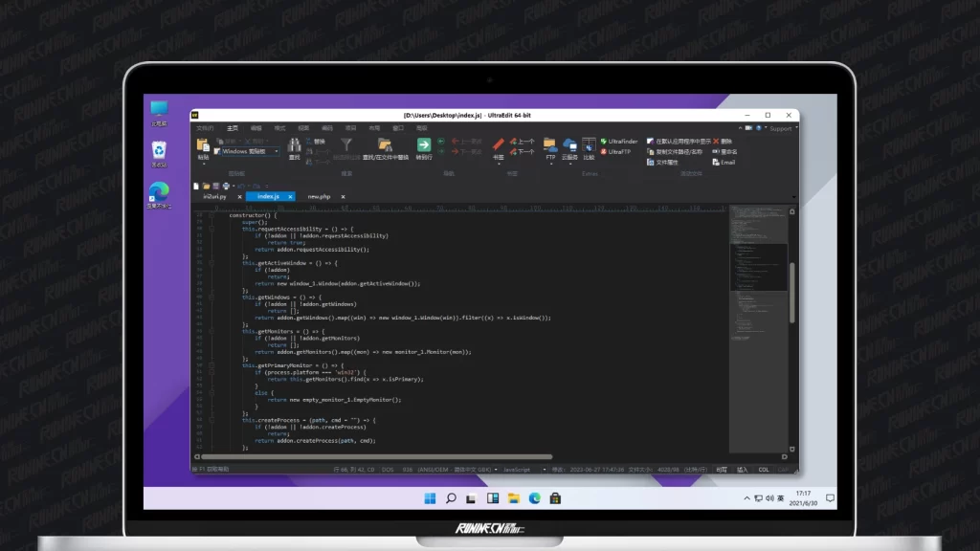Click the red Bookmark icon
Image resolution: width=980 pixels, height=551 pixels.
click(x=499, y=146)
